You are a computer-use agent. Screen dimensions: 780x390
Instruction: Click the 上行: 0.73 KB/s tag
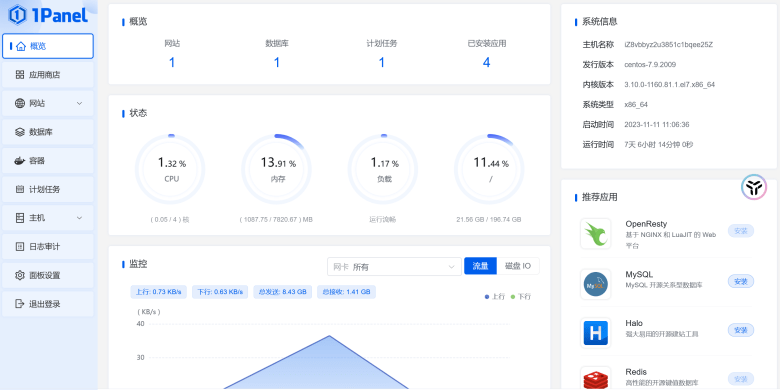[159, 292]
